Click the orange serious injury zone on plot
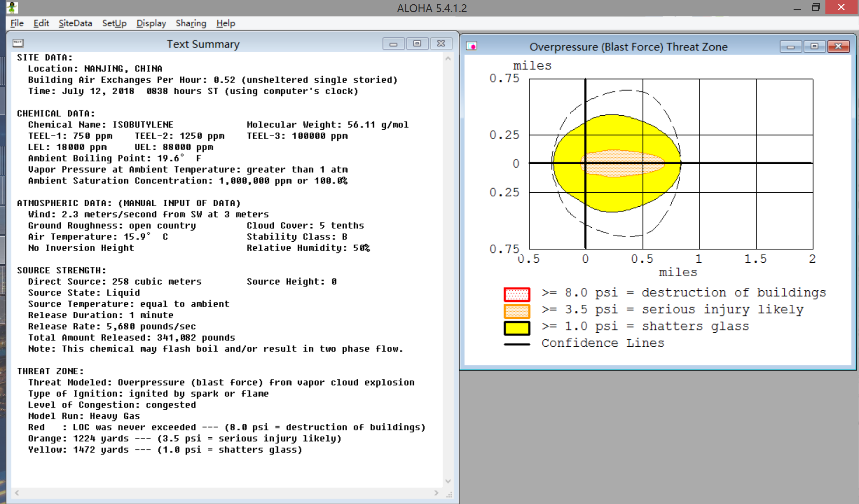This screenshot has height=504, width=859. coord(623,163)
